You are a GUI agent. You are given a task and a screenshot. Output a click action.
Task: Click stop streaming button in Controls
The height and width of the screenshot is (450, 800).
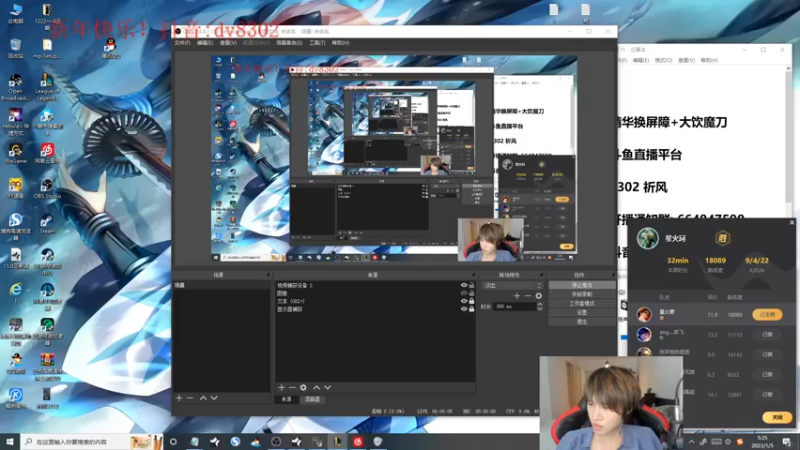tap(582, 285)
